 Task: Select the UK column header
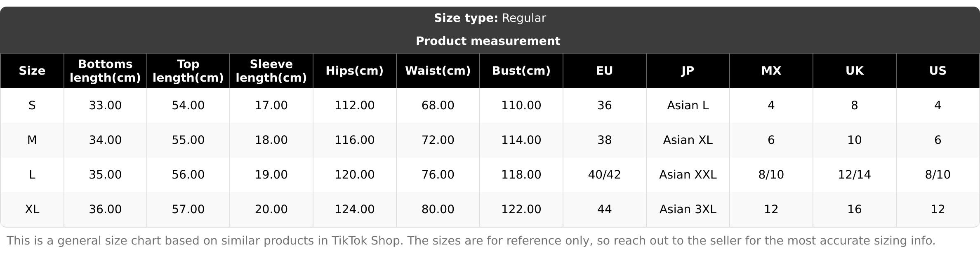click(x=855, y=71)
